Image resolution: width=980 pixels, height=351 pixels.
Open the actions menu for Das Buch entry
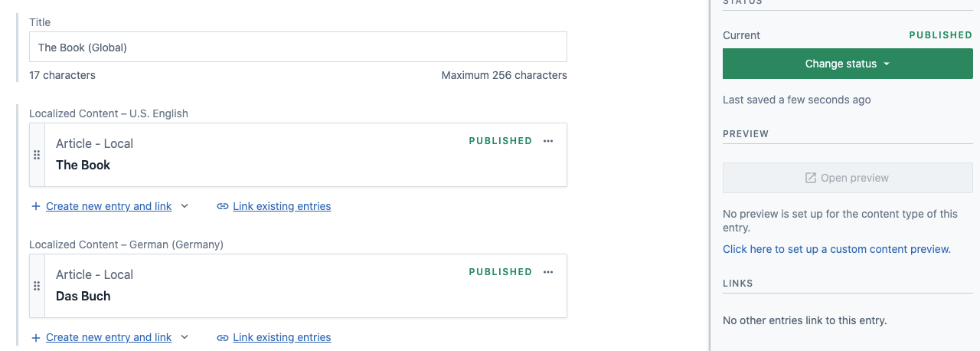pyautogui.click(x=547, y=272)
